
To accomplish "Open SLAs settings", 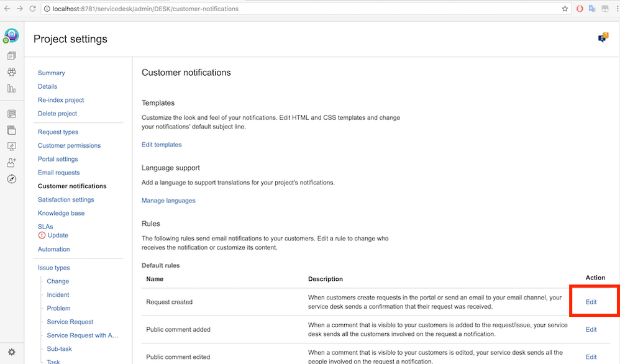I will coord(45,227).
